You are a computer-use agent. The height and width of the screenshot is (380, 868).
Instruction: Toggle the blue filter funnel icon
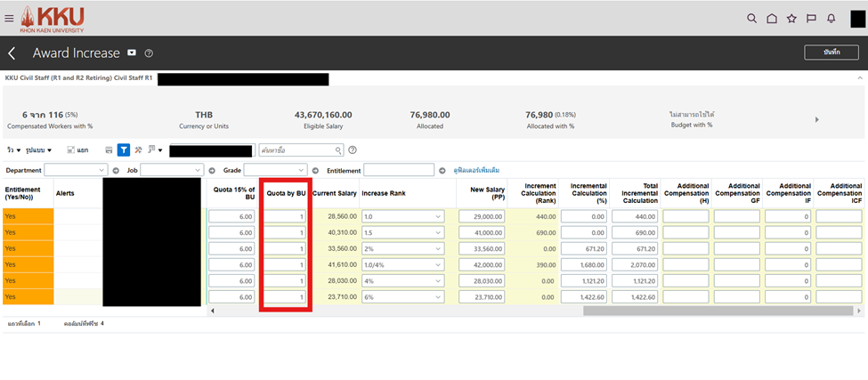(124, 150)
